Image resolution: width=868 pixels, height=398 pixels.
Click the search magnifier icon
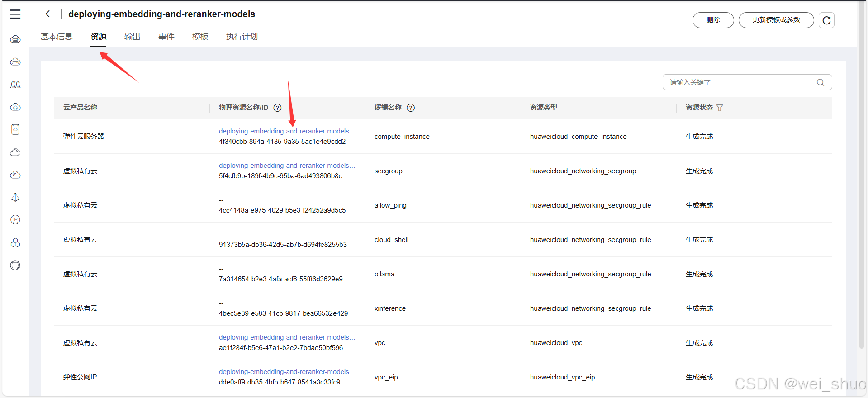click(x=821, y=82)
